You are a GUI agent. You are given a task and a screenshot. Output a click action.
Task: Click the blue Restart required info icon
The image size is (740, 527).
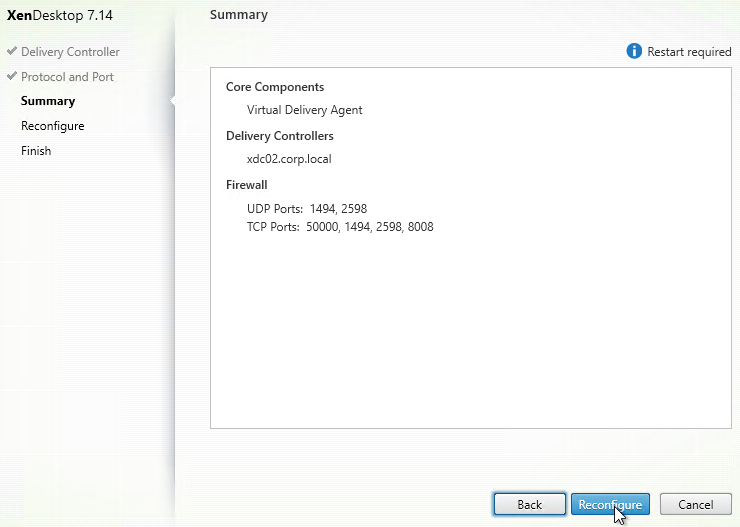[634, 51]
